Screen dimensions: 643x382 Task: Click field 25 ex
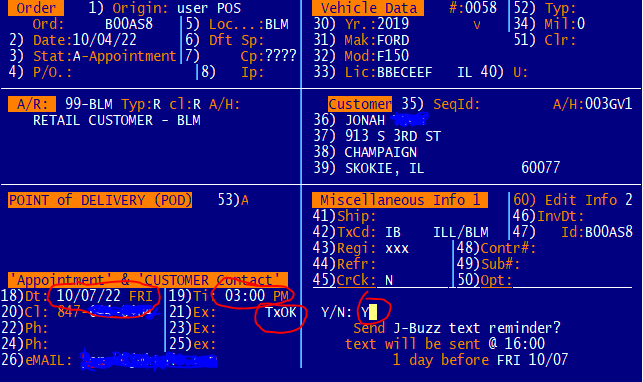[x=193, y=343]
